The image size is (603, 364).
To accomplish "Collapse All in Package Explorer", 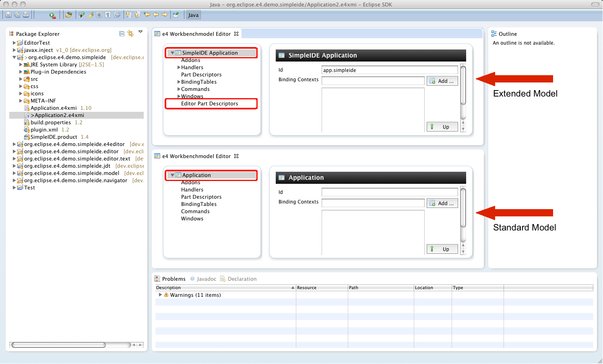I will click(122, 34).
